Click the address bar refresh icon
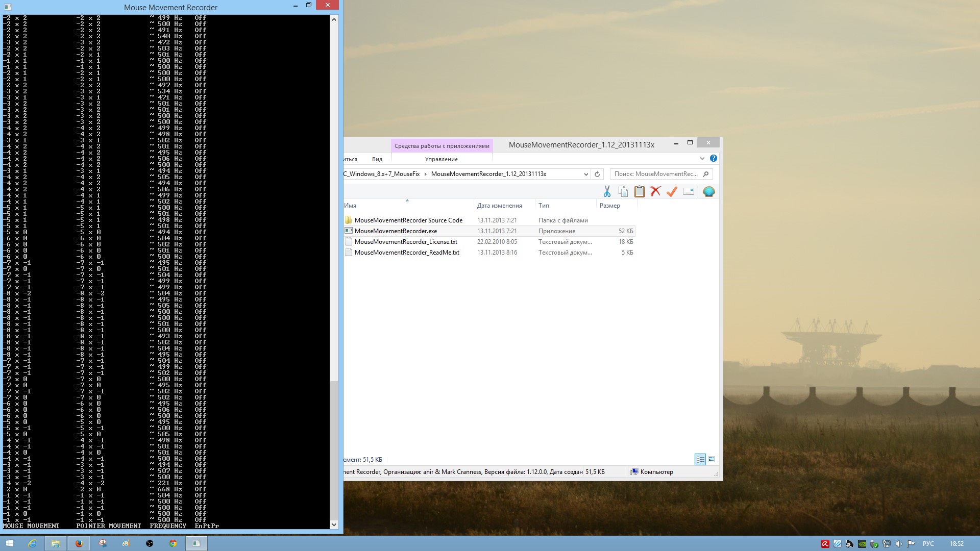The width and height of the screenshot is (980, 551). pyautogui.click(x=597, y=174)
